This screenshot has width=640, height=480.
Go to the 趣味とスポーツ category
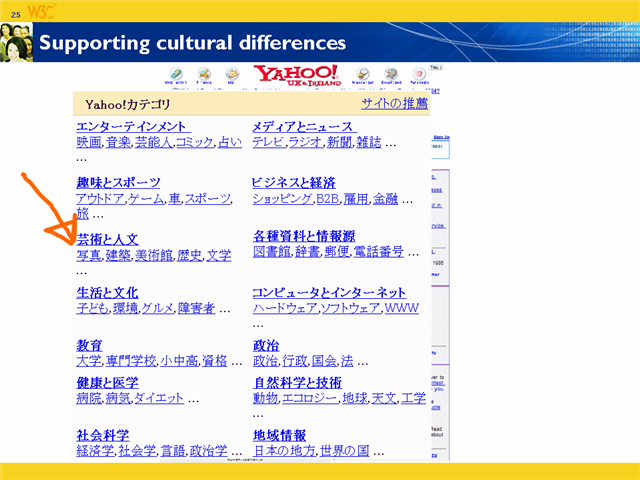pyautogui.click(x=118, y=183)
